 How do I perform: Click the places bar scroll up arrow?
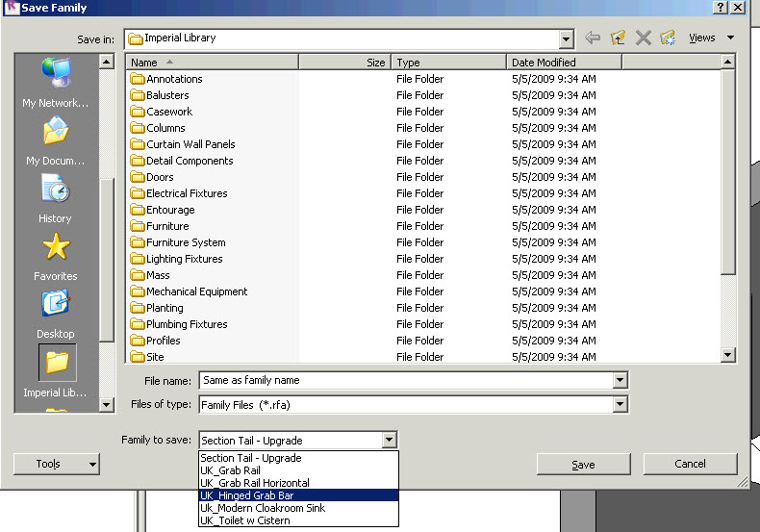click(x=106, y=61)
